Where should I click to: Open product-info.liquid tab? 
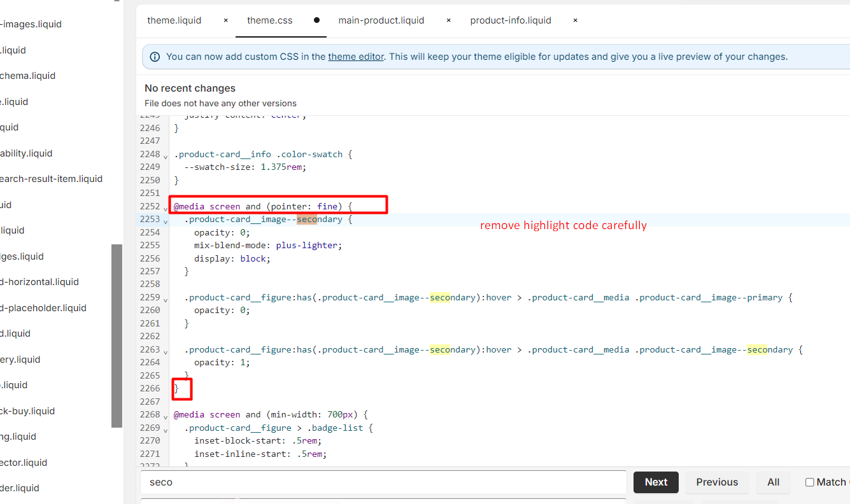511,20
